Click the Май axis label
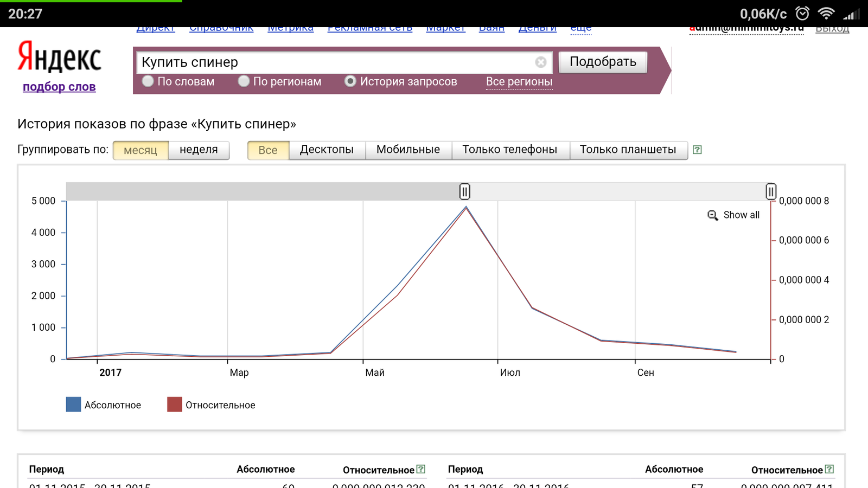Screen dimensions: 868x488 point(375,373)
